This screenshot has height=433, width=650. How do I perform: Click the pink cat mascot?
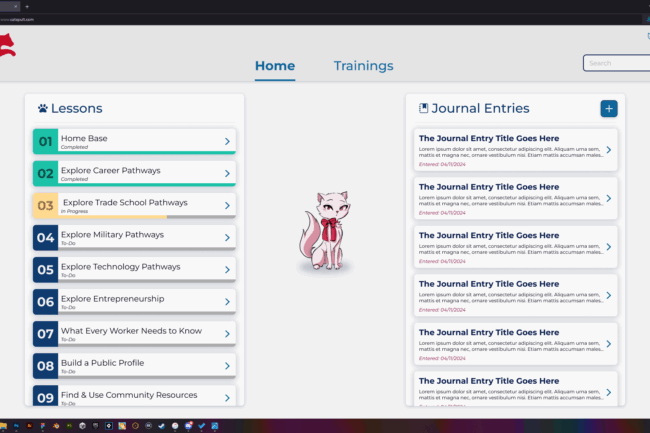(x=324, y=232)
